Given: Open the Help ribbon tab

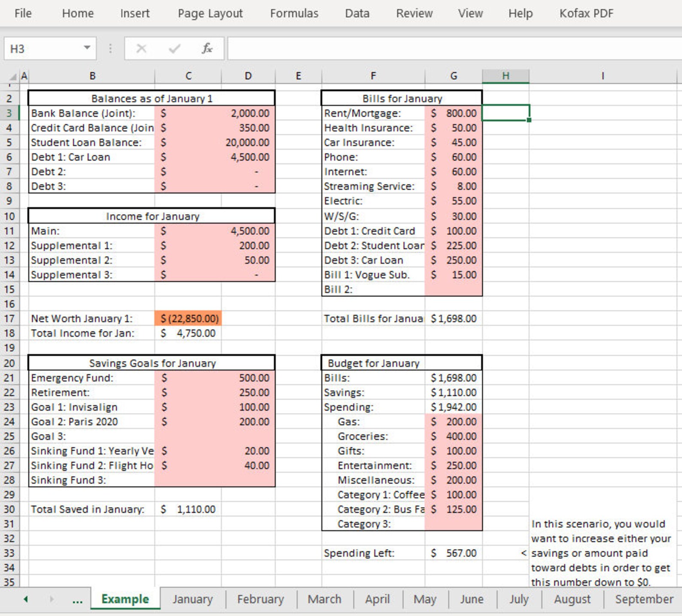Looking at the screenshot, I should coord(521,13).
